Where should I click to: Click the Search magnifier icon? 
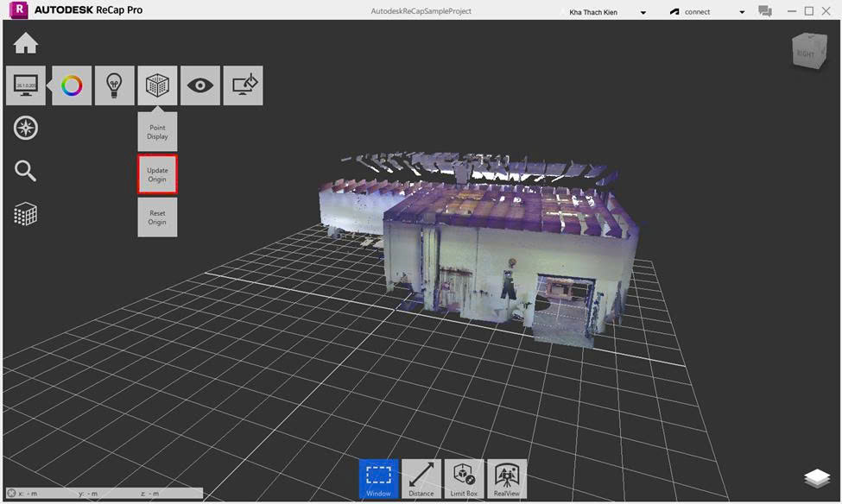25,171
